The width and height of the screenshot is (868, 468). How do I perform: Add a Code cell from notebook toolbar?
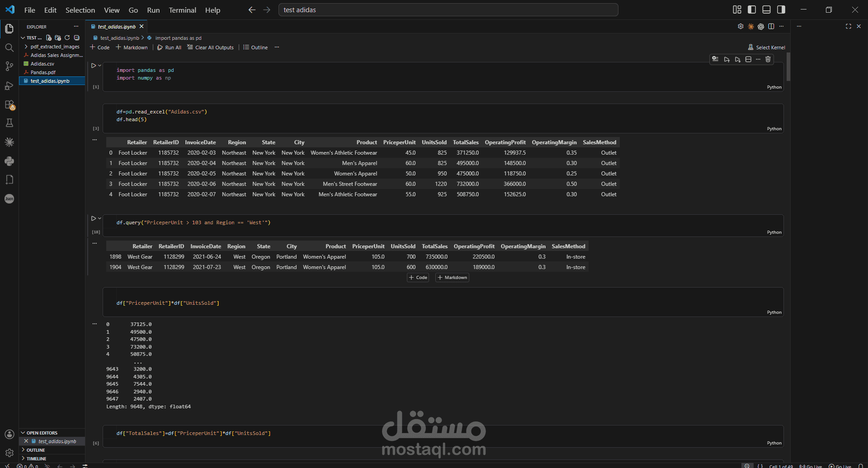[99, 47]
